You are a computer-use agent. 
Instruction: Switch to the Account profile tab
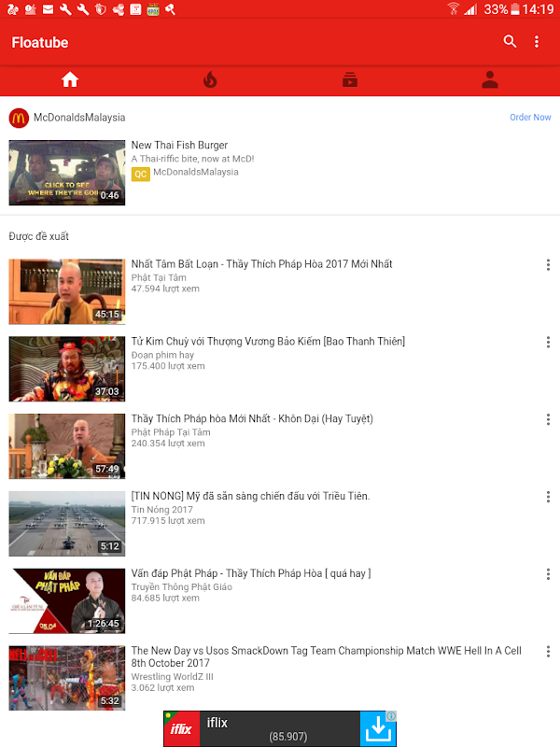[489, 79]
